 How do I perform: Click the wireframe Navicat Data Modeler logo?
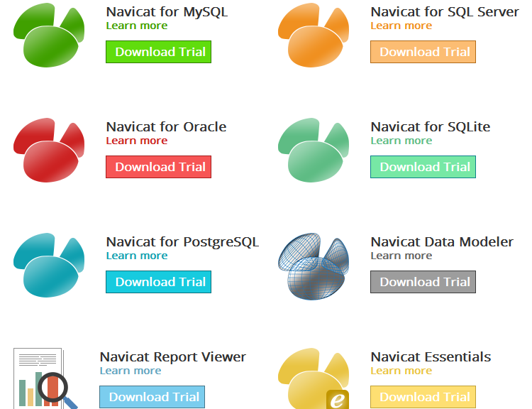click(x=313, y=265)
